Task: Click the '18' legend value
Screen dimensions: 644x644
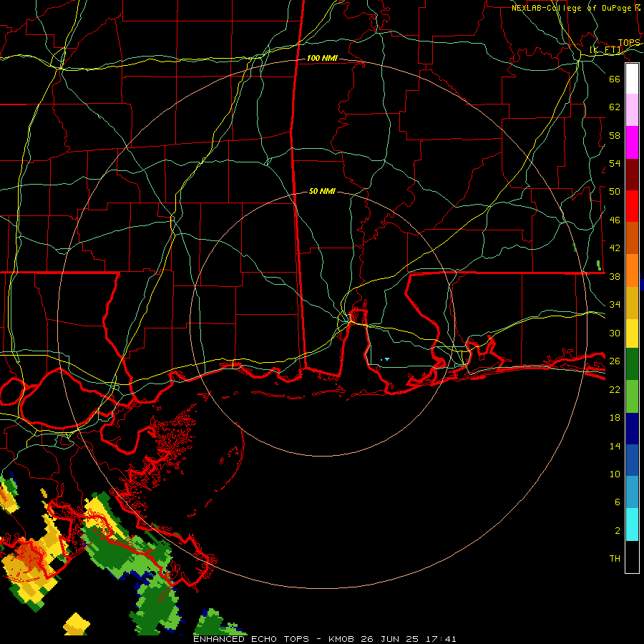Action: click(615, 418)
